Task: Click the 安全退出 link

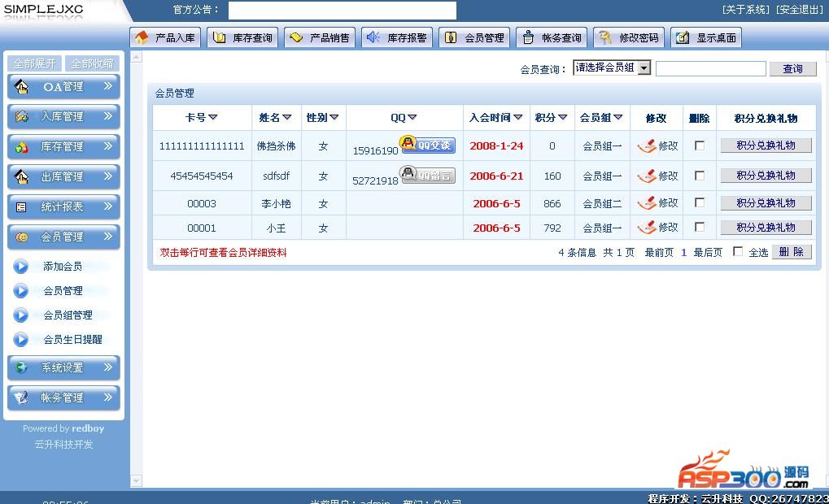Action: 800,10
